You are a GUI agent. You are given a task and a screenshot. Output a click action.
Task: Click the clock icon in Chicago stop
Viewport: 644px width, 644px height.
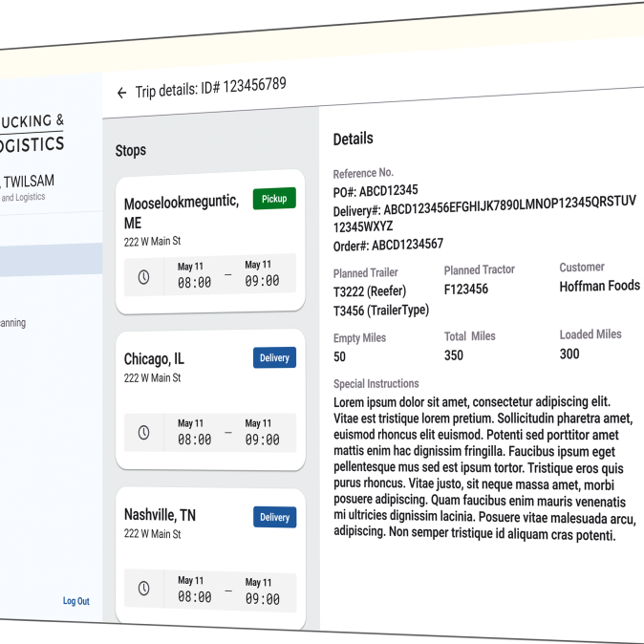[x=144, y=433]
